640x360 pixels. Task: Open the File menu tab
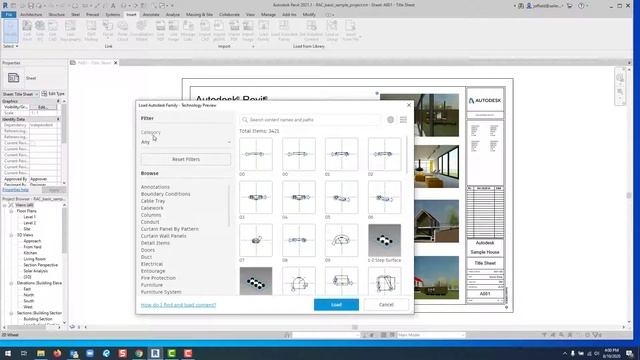pyautogui.click(x=9, y=14)
